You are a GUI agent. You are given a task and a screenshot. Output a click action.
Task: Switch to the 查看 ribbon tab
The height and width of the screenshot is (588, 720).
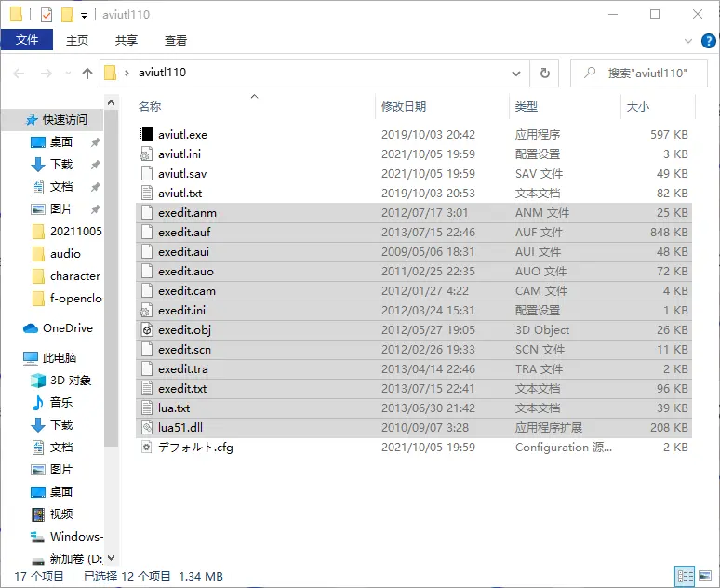[176, 40]
